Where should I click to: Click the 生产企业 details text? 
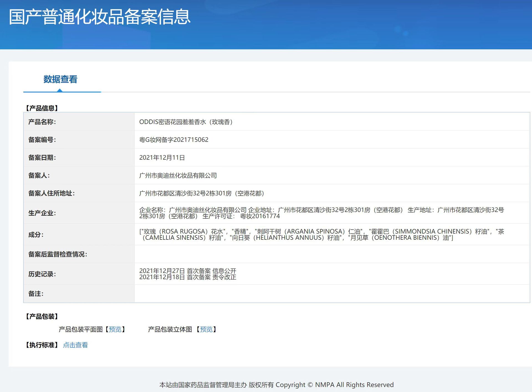pos(321,213)
